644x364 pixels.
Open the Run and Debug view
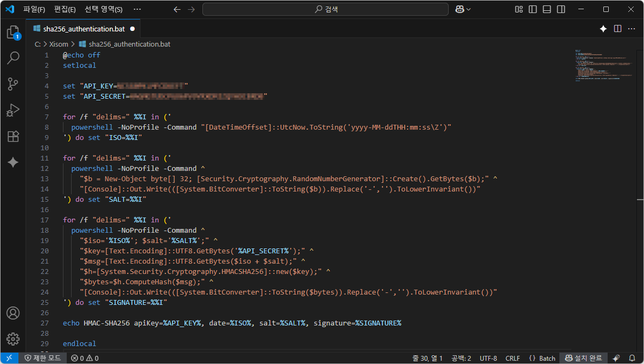(13, 110)
